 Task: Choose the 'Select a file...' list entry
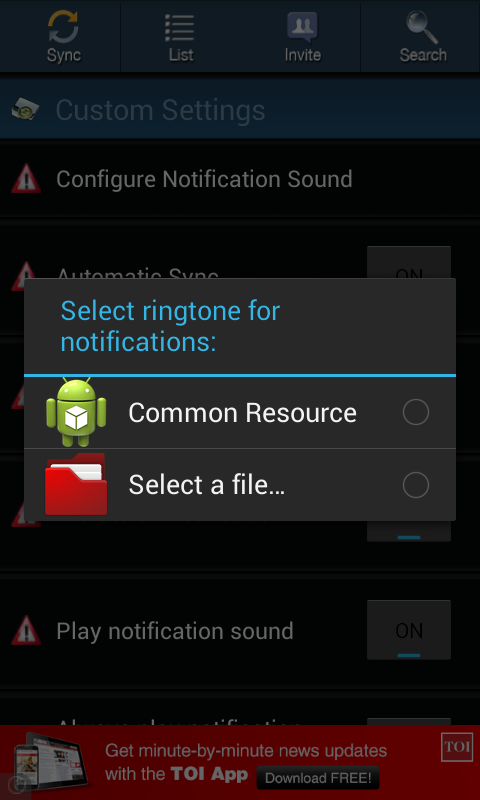(240, 485)
